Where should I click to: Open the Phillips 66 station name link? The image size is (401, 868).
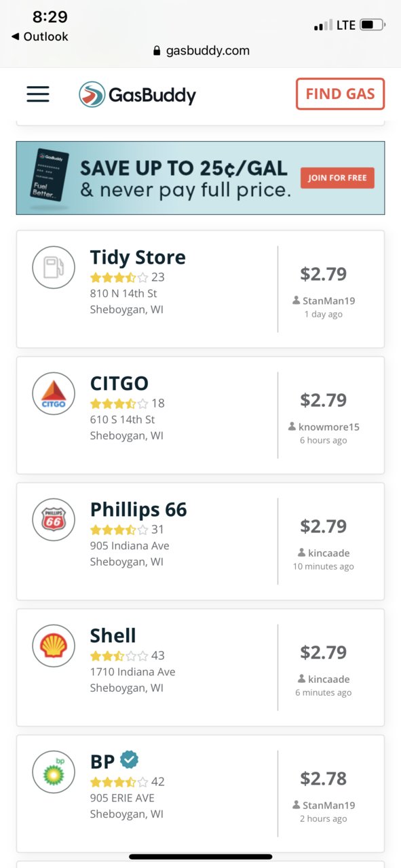tap(138, 510)
